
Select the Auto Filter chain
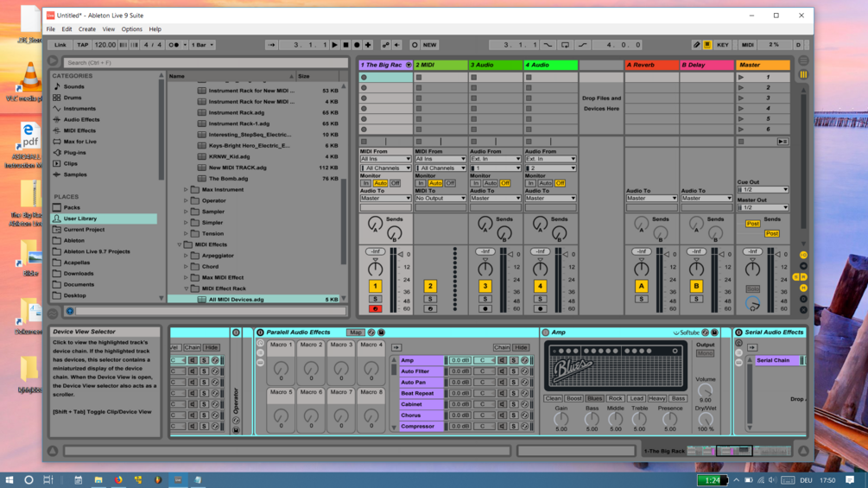[421, 371]
